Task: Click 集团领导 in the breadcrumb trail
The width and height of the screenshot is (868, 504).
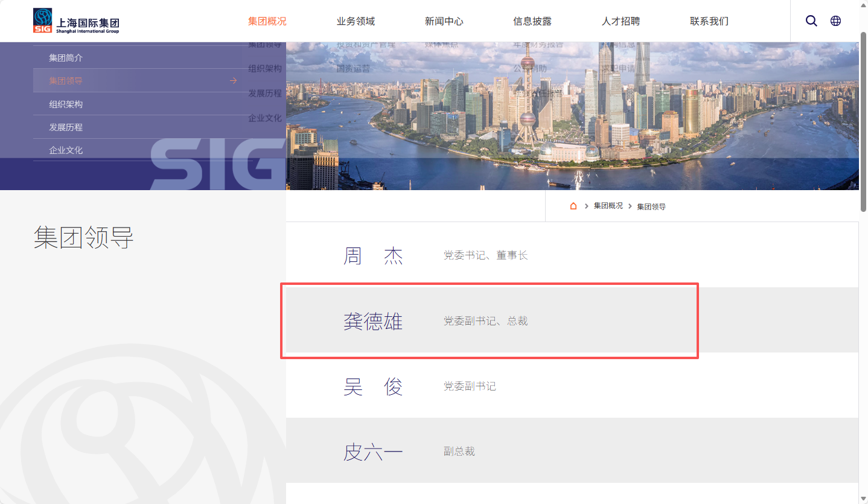Action: click(651, 206)
